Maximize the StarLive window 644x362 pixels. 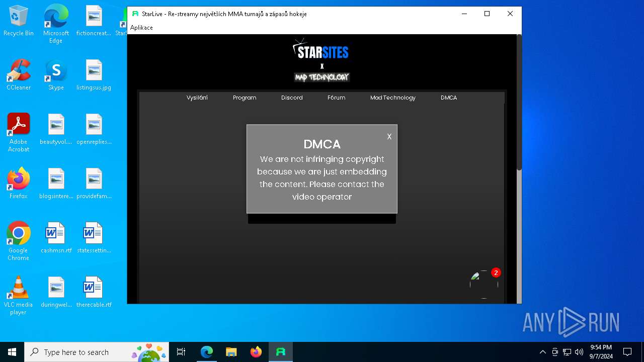click(x=487, y=14)
